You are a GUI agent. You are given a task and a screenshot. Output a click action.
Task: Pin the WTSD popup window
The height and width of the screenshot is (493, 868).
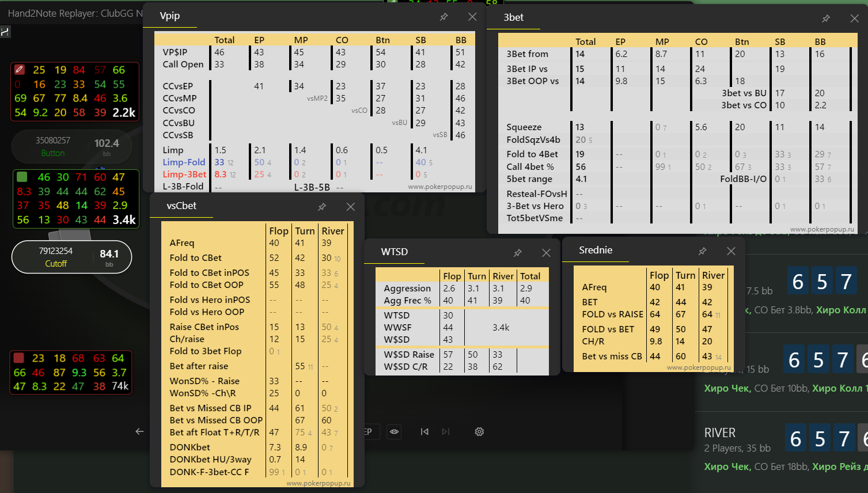[x=518, y=253]
